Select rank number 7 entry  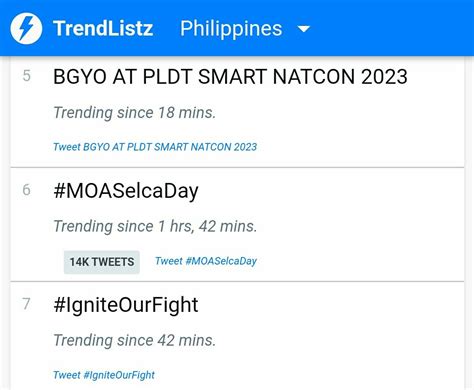(x=26, y=304)
